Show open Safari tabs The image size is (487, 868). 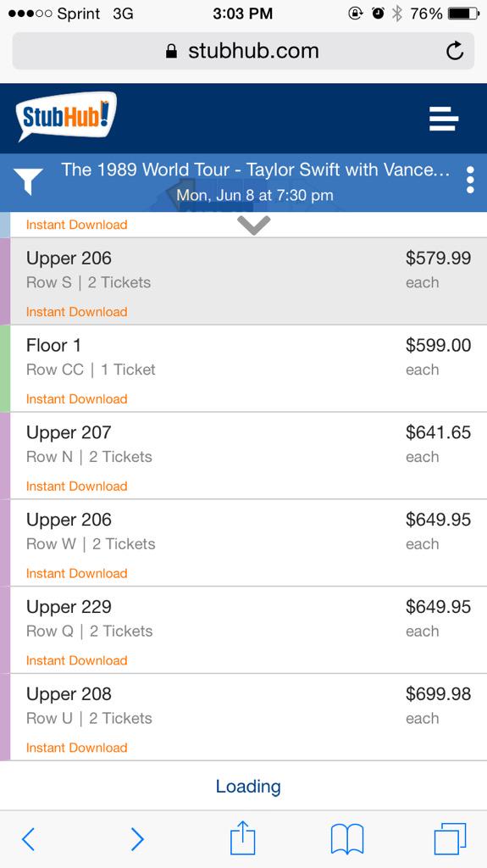450,838
